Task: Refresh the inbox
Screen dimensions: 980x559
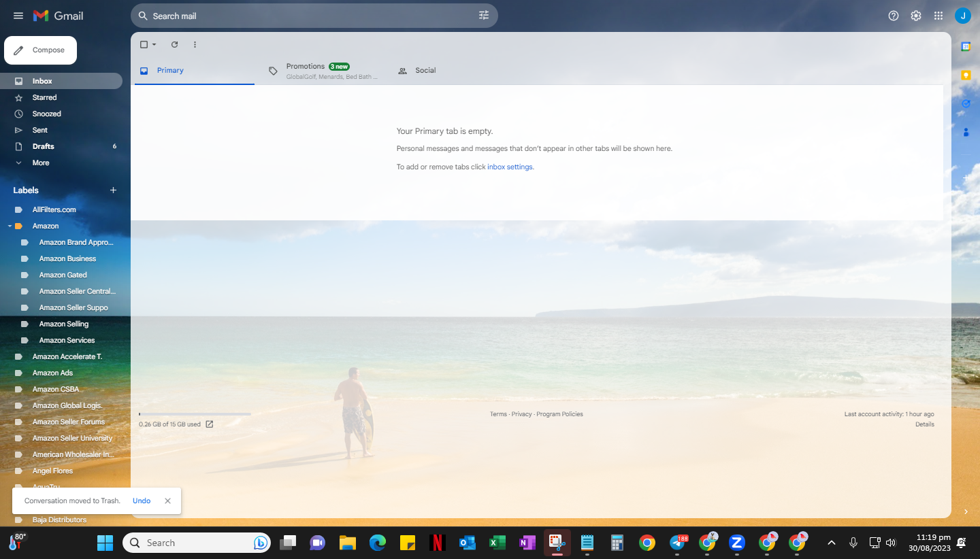Action: (174, 45)
